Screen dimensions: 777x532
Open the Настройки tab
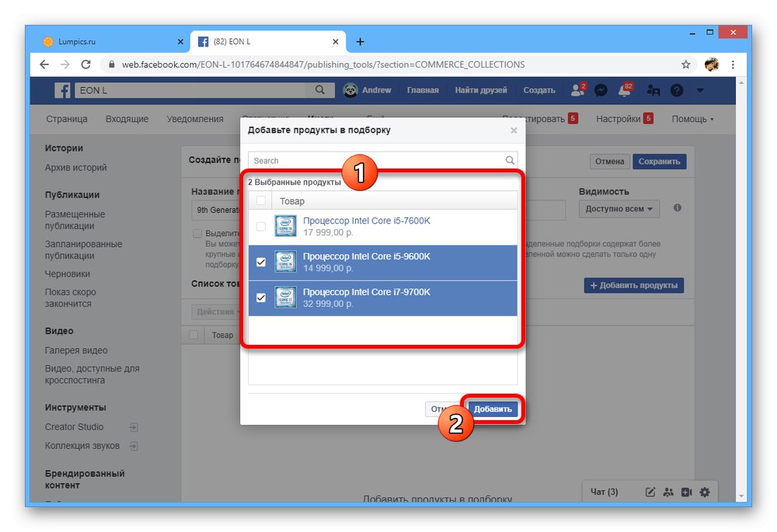(x=618, y=119)
